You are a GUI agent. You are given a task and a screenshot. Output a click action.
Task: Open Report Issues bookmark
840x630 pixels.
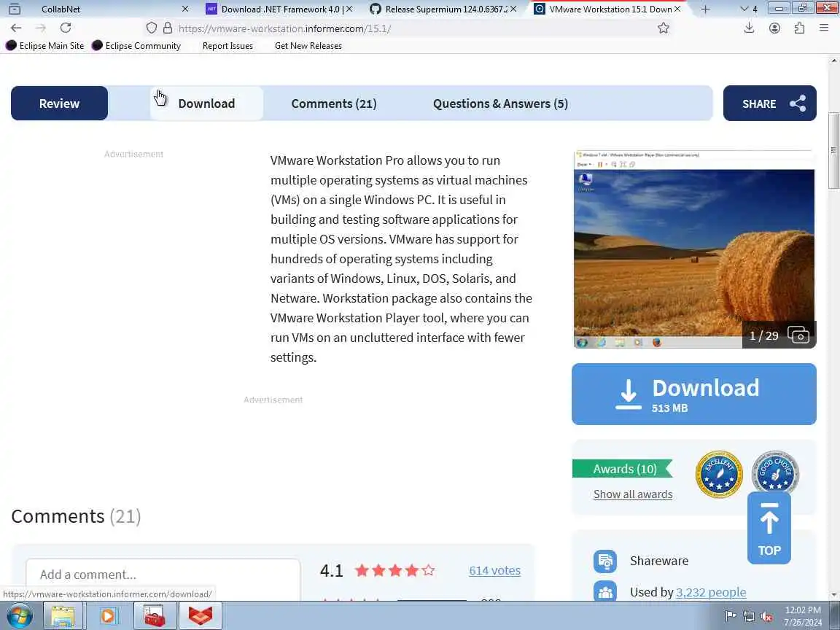tap(227, 45)
